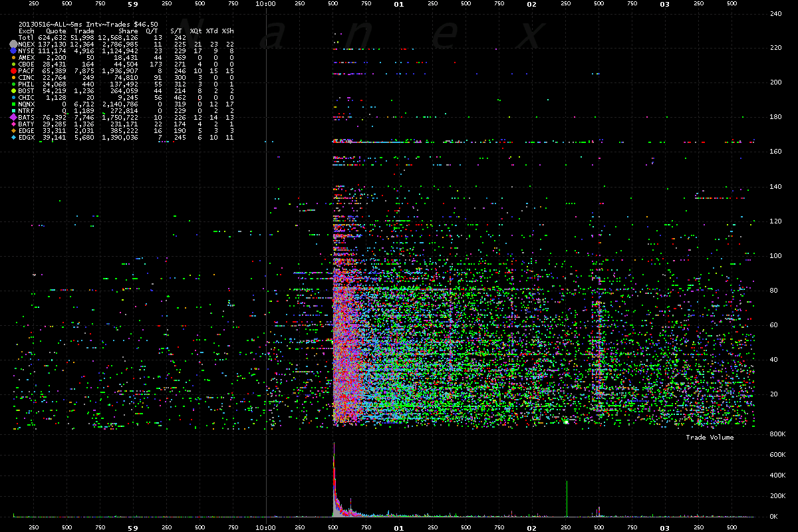
Task: Select the green NQNX square marker
Action: (13, 104)
